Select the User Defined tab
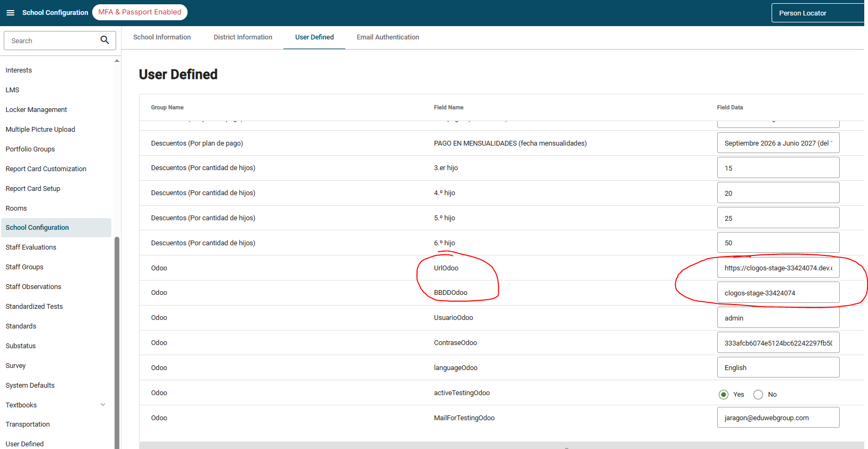Viewport: 868px width, 449px height. pyautogui.click(x=314, y=37)
